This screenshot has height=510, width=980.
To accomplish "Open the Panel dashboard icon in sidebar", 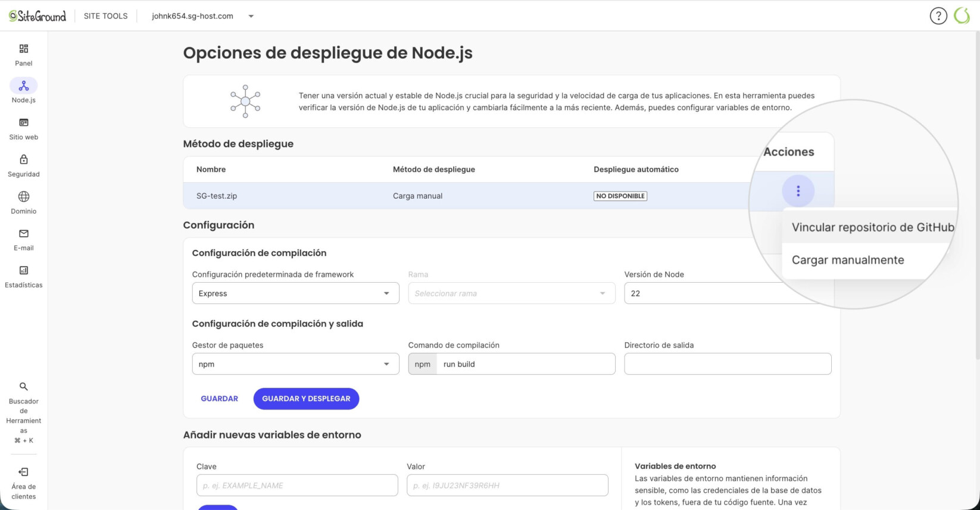I will (24, 49).
